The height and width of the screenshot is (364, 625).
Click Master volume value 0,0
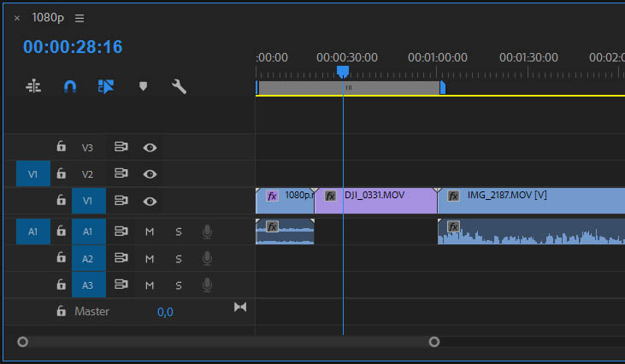[x=165, y=312]
